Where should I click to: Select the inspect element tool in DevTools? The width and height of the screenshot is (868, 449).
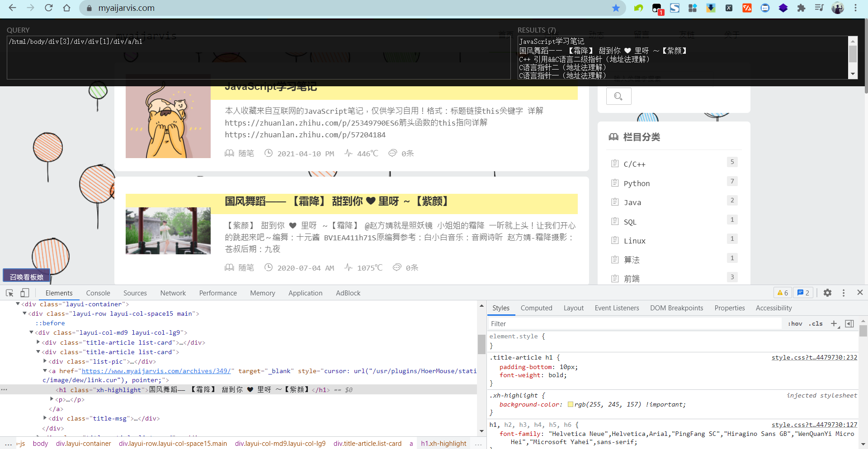[x=9, y=293]
